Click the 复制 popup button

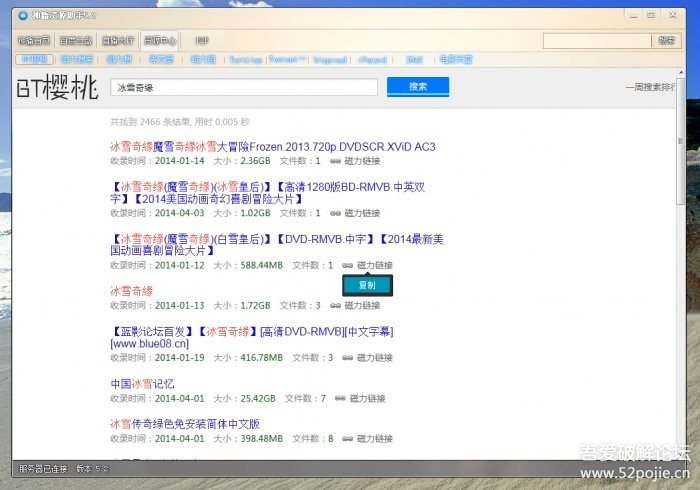pyautogui.click(x=367, y=285)
